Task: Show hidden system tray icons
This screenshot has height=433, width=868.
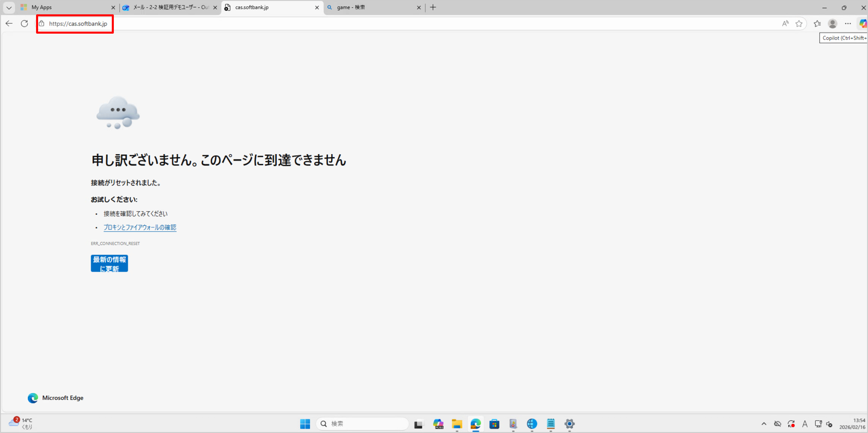Action: 764,424
